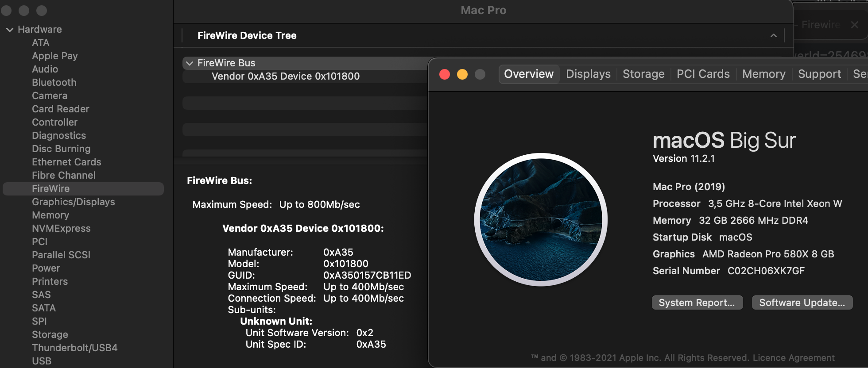Open Graphics/Displays category
868x368 pixels.
(73, 202)
